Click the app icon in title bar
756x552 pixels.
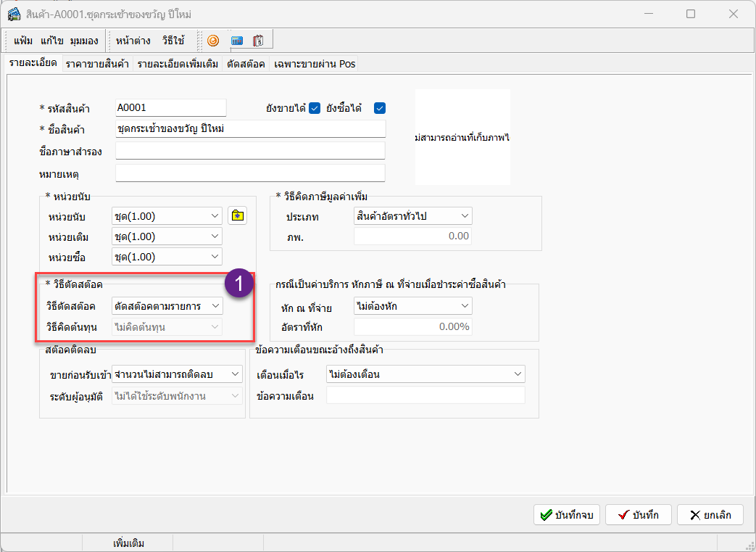[x=13, y=14]
